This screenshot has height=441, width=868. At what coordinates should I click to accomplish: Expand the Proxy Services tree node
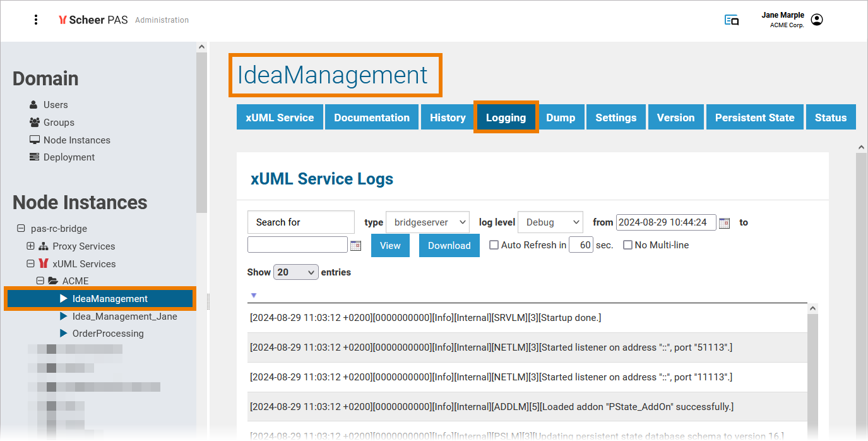click(x=30, y=246)
